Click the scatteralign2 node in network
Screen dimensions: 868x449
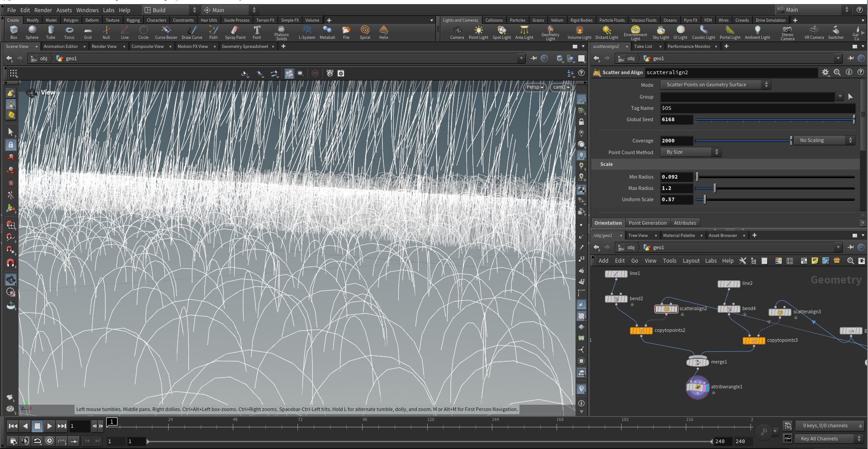click(666, 309)
